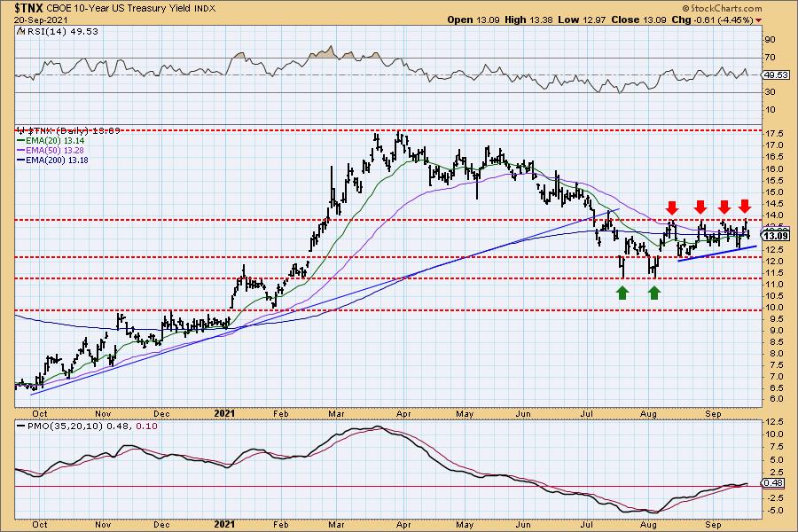
Task: Click the INDX label beside the chart title
Action: (x=205, y=9)
